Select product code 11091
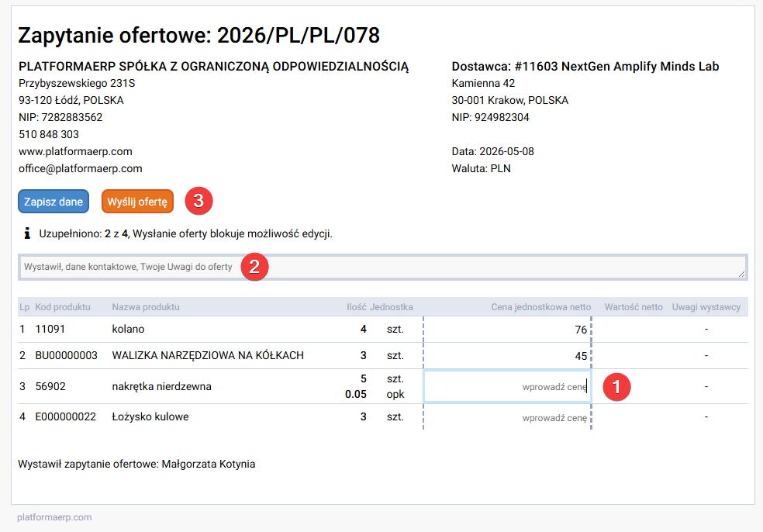The width and height of the screenshot is (763, 532). 50,329
